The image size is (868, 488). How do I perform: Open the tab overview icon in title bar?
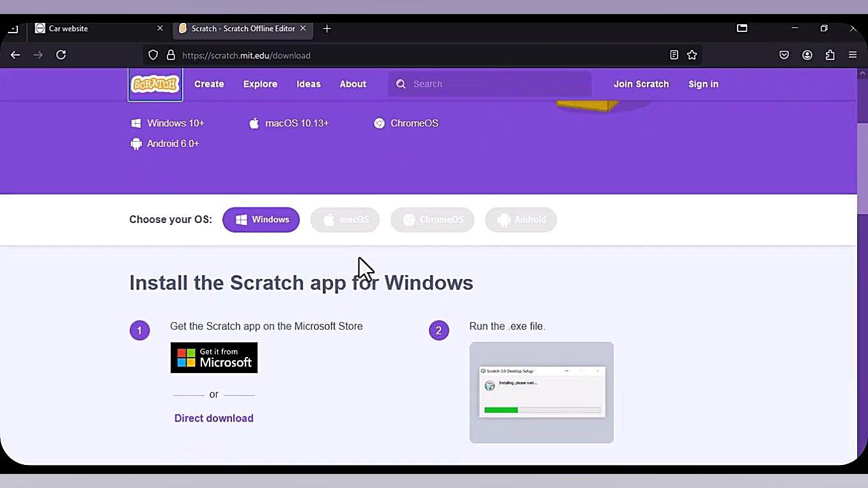pyautogui.click(x=742, y=28)
